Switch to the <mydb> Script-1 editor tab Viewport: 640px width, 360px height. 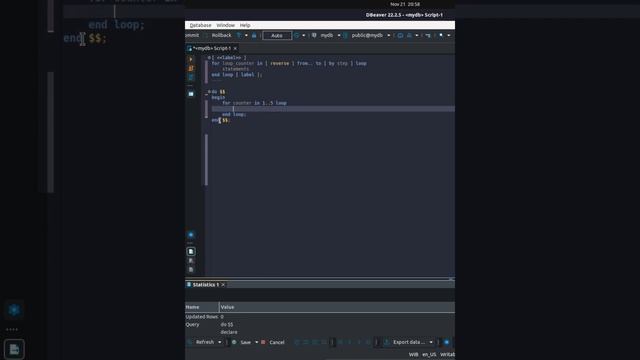click(x=211, y=48)
